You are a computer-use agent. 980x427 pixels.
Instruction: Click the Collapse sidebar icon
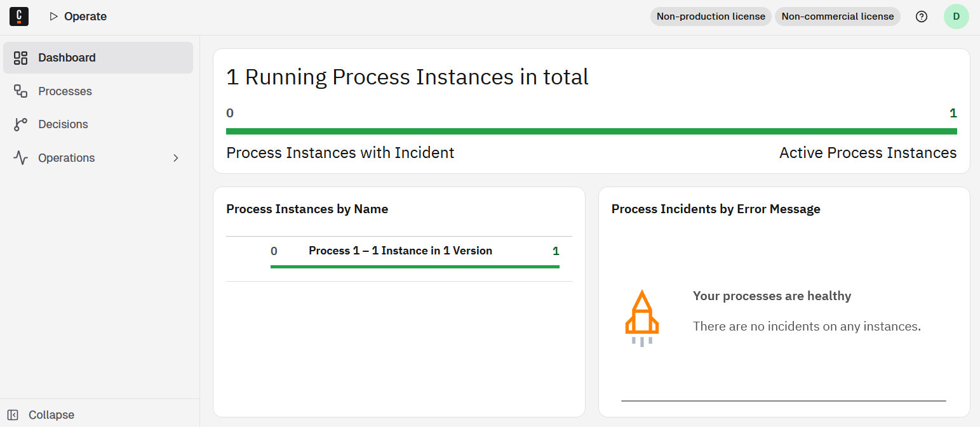click(13, 415)
